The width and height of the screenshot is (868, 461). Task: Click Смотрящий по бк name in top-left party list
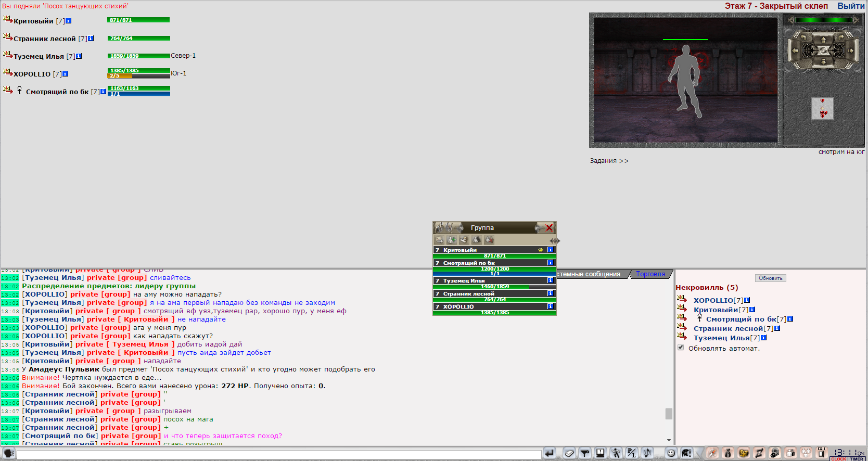coord(57,92)
